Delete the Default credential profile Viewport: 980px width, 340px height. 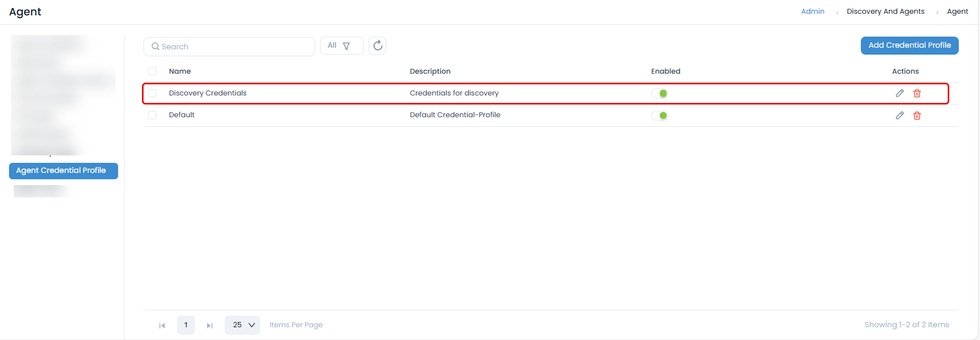[x=917, y=115]
